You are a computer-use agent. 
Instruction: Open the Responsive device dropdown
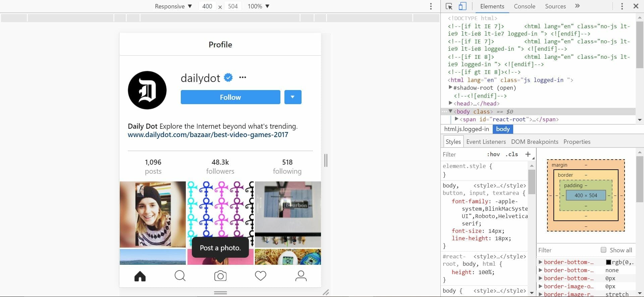coord(173,6)
